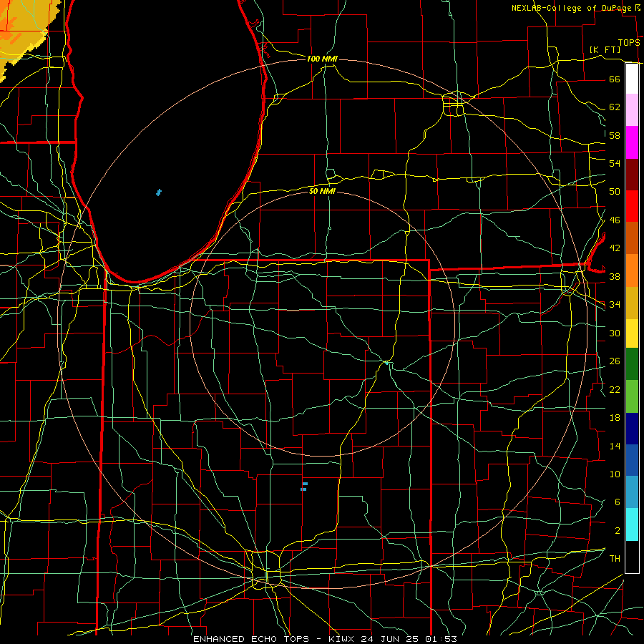Click the "54" legend value

tap(615, 163)
